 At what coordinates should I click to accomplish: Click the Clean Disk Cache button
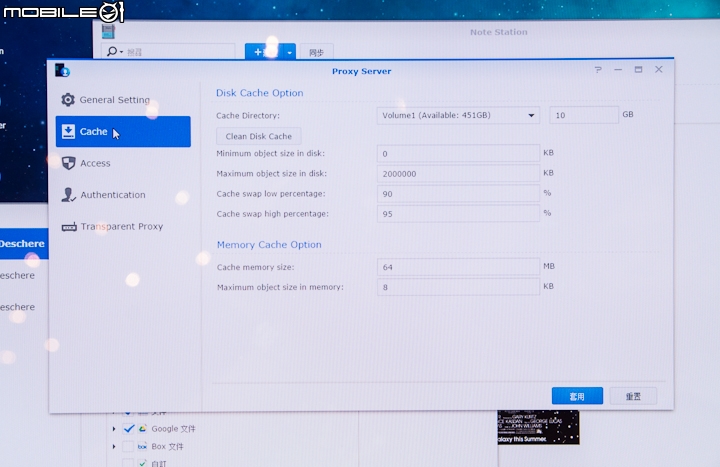[259, 136]
